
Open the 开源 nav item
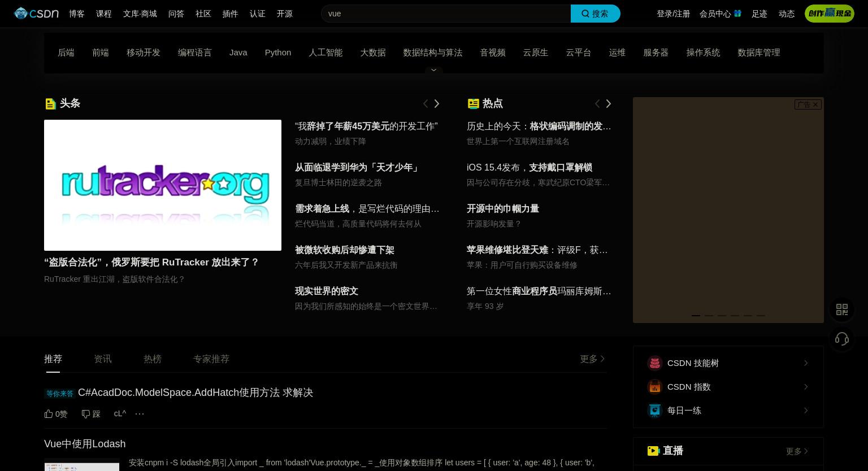pos(285,14)
